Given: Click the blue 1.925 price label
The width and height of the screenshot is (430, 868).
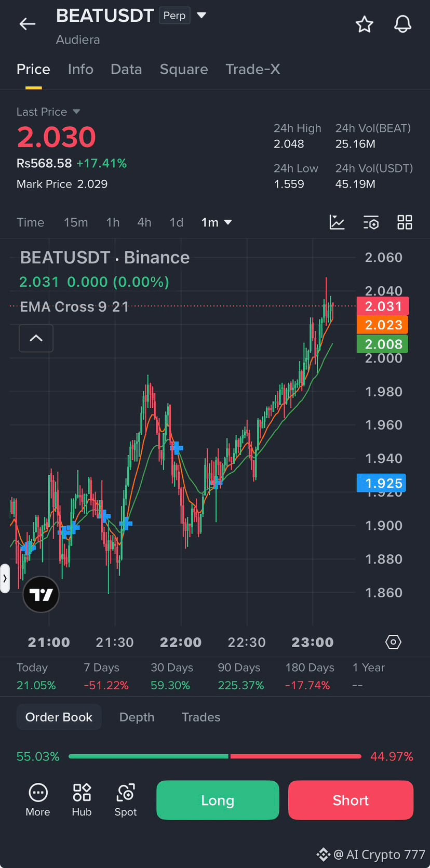Looking at the screenshot, I should coord(381,483).
